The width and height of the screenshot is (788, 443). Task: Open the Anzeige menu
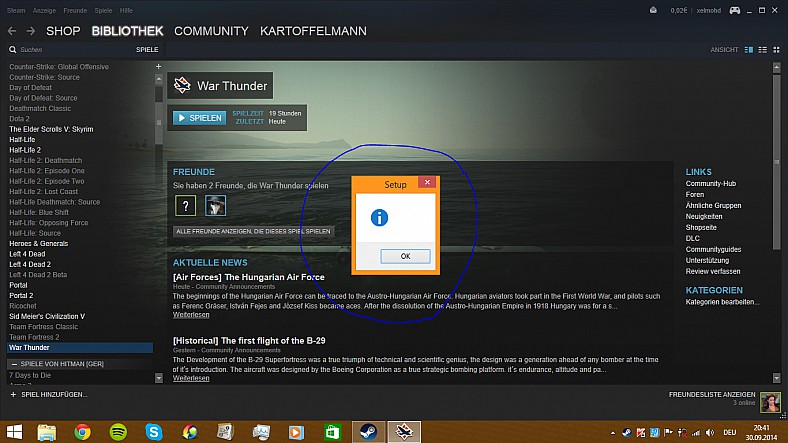pyautogui.click(x=44, y=11)
